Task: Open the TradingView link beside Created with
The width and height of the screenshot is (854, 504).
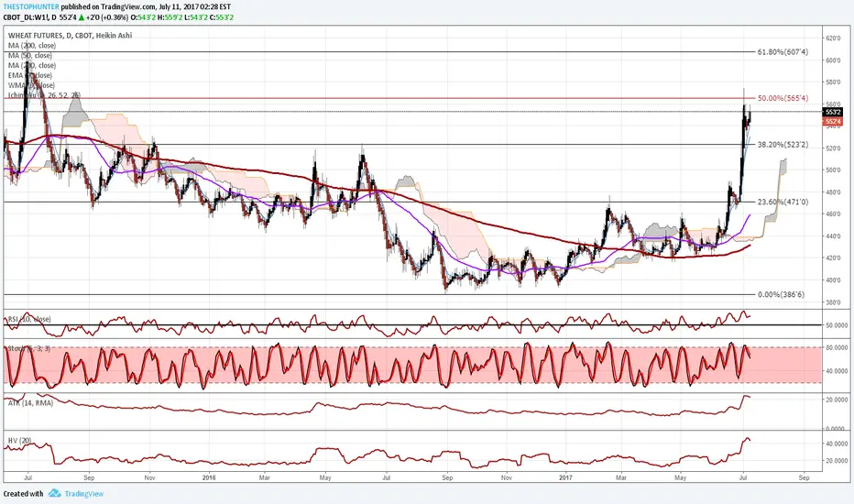Action: pos(84,494)
